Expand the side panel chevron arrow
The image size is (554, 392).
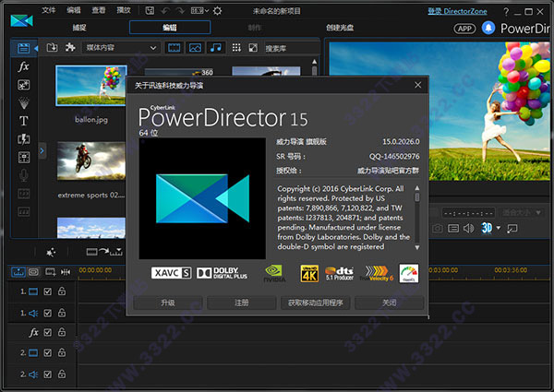42,149
